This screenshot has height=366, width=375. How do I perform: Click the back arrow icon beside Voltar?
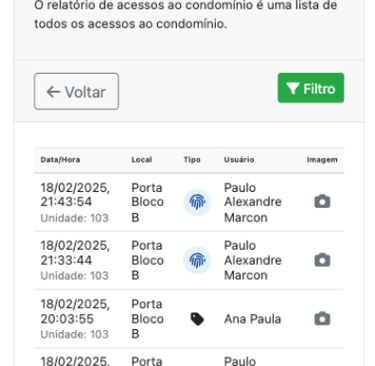(53, 92)
